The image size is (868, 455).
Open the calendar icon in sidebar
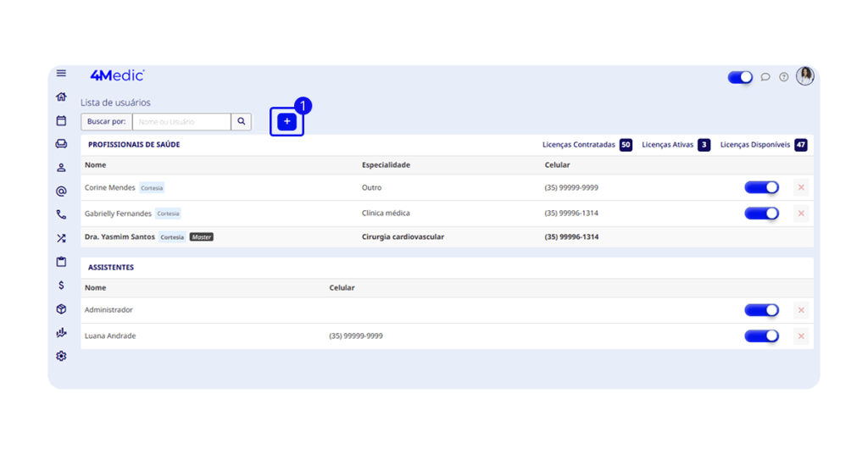[x=61, y=121]
